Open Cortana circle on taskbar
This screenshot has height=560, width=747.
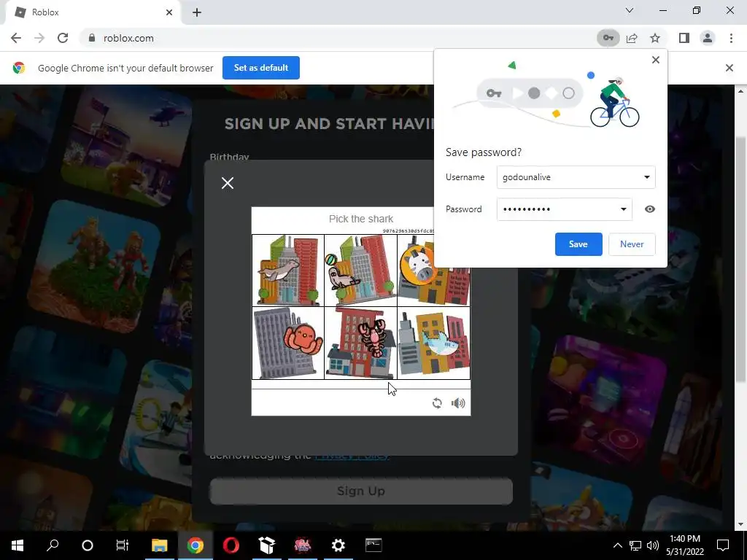coord(88,545)
